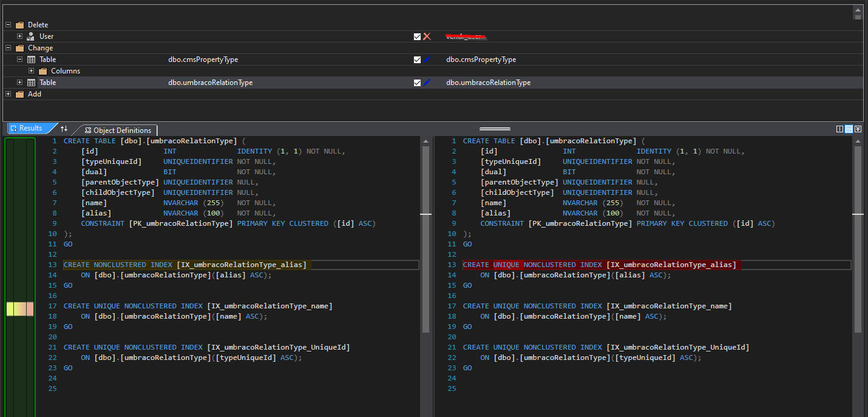
Task: Click the left code pane vertical scrollbar
Action: [426, 243]
